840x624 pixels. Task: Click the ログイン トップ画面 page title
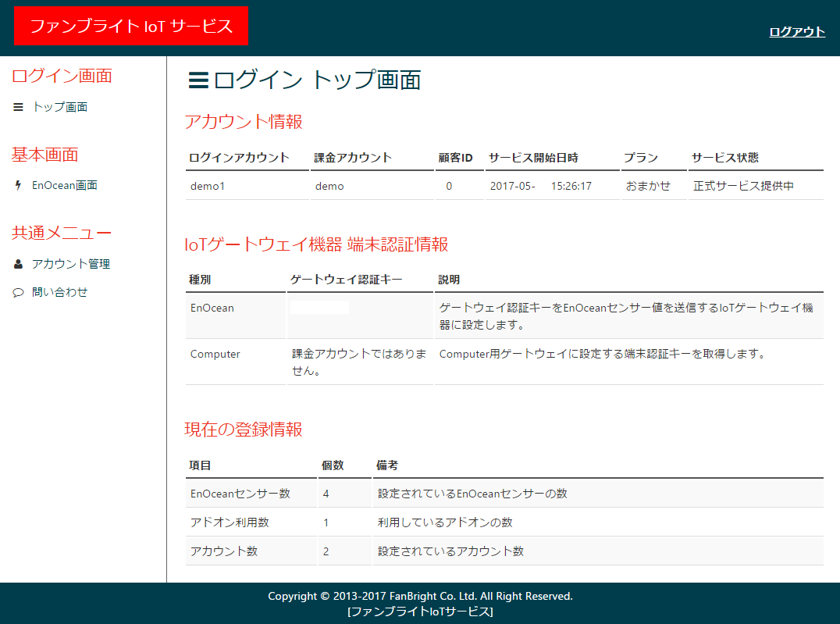coord(318,80)
